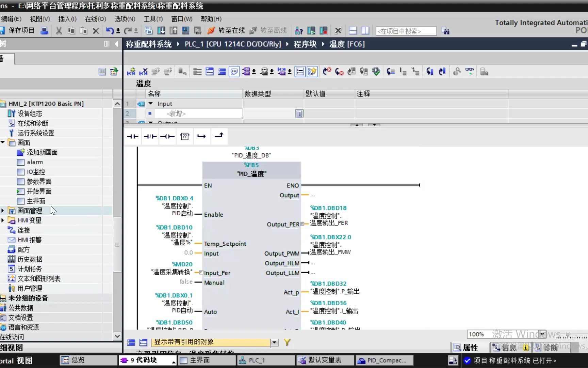
Task: Toggle monitoring glasses icon in editor toolbar
Action: [469, 72]
